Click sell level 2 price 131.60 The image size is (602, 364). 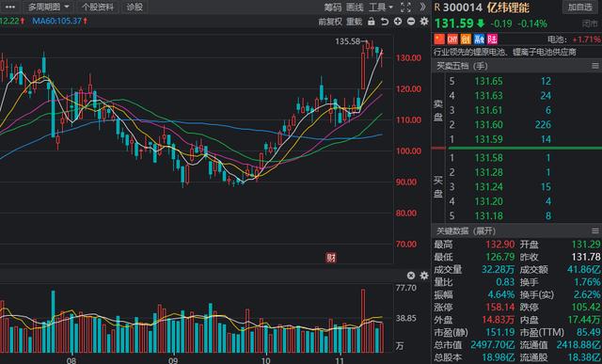(x=488, y=125)
